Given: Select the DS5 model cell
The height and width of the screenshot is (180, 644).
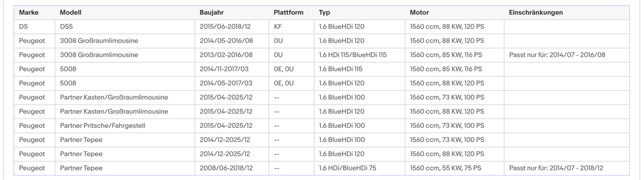Looking at the screenshot, I should 66,27.
